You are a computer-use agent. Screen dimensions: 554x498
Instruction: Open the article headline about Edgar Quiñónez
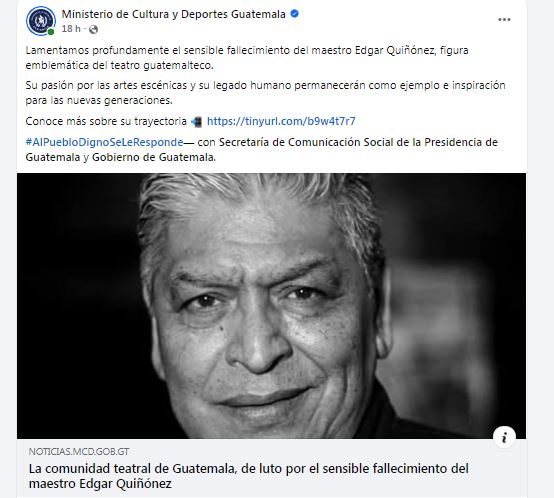coord(249,476)
